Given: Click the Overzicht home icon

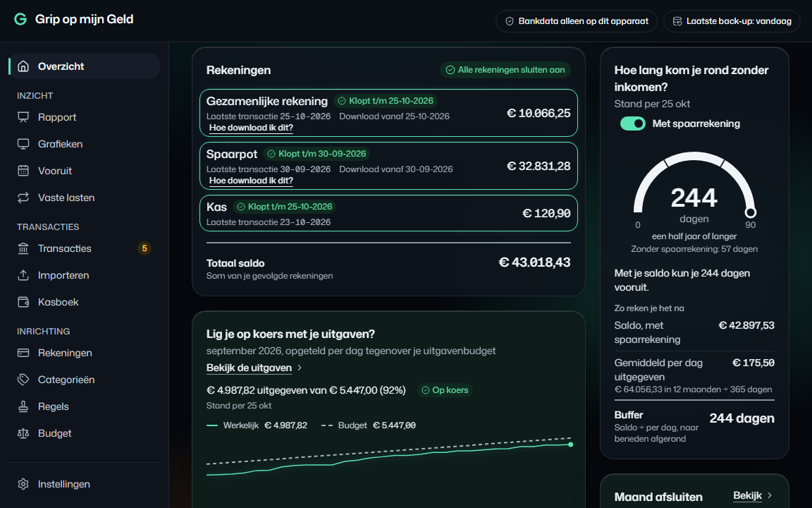Looking at the screenshot, I should click(23, 66).
